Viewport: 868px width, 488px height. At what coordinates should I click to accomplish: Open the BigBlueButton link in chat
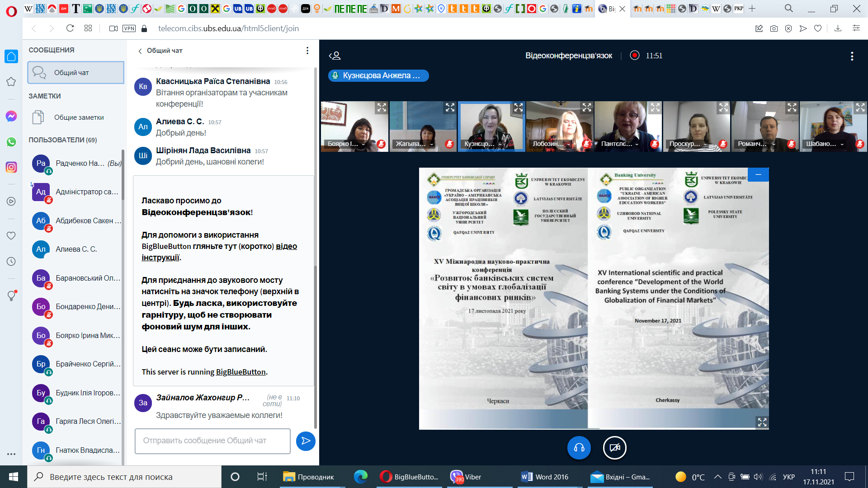[x=241, y=372]
